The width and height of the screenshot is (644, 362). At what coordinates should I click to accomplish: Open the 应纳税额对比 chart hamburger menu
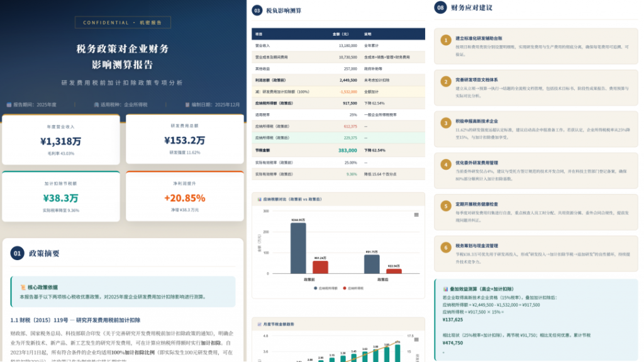pyautogui.click(x=416, y=215)
